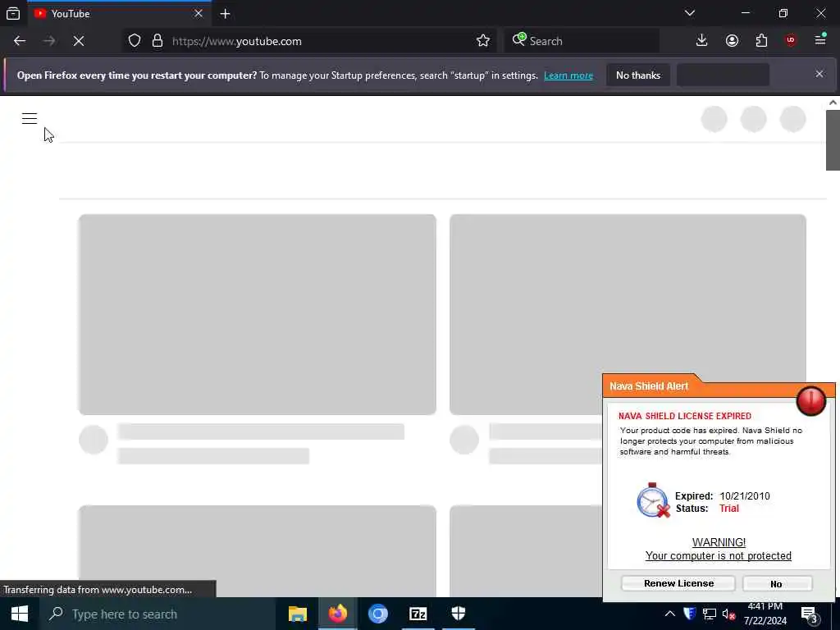The image size is (840, 630).
Task: Select the YouTube browser tab
Action: pos(118,13)
